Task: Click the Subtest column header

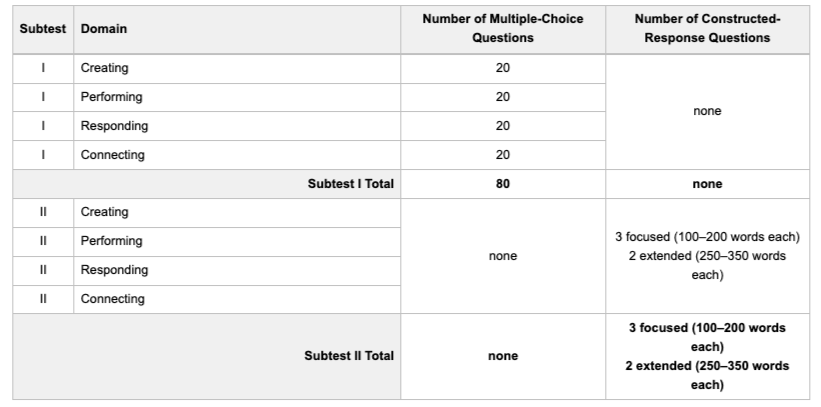Action: 43,29
